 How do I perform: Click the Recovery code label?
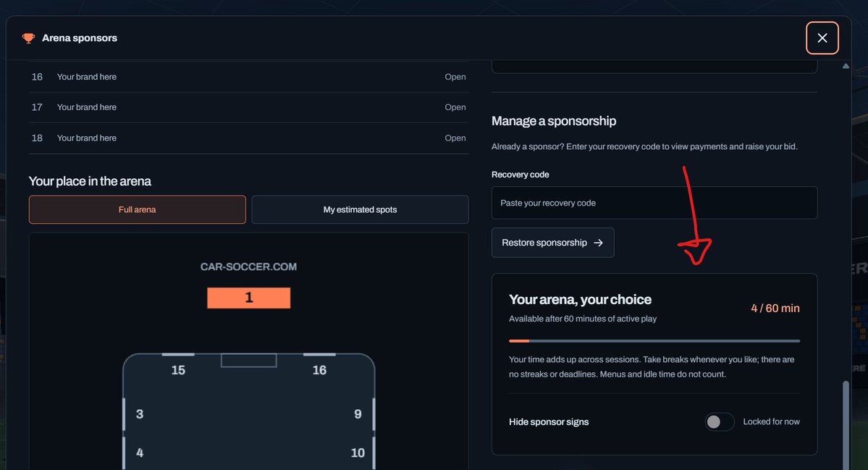[x=521, y=175]
